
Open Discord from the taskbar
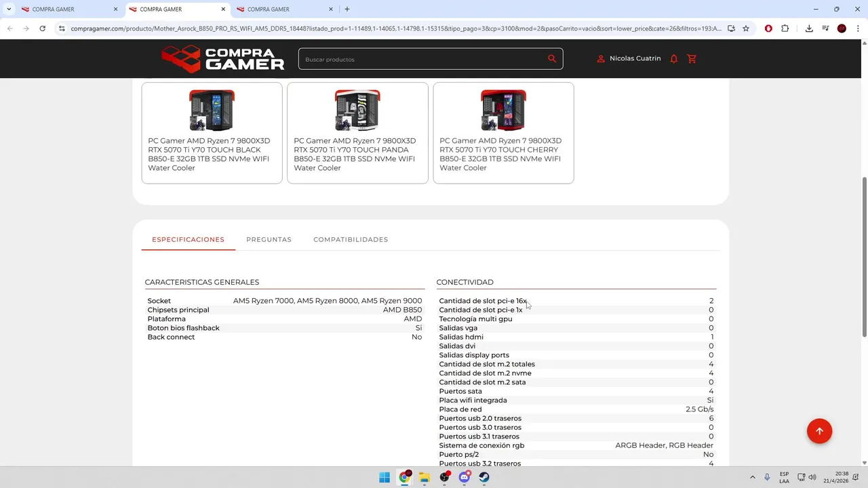(465, 477)
